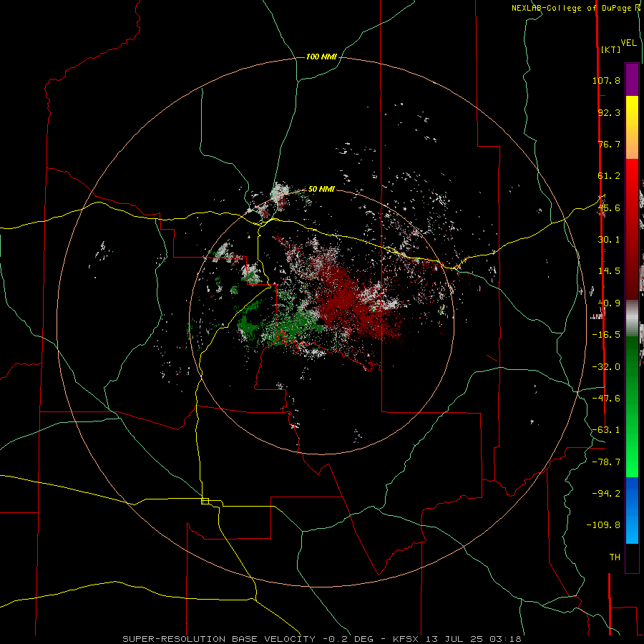Click the Super-Resolution Base Velocity caption
This screenshot has width=644, height=644.
[321, 639]
